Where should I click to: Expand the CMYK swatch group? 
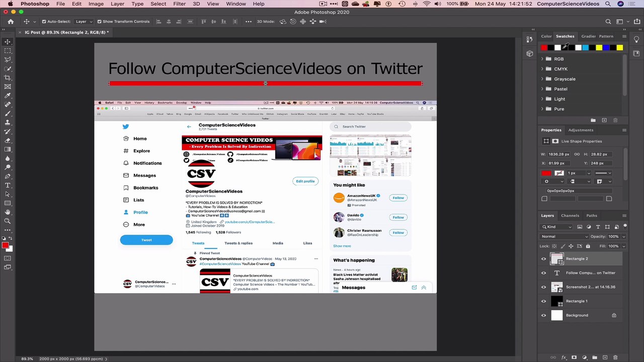(542, 69)
